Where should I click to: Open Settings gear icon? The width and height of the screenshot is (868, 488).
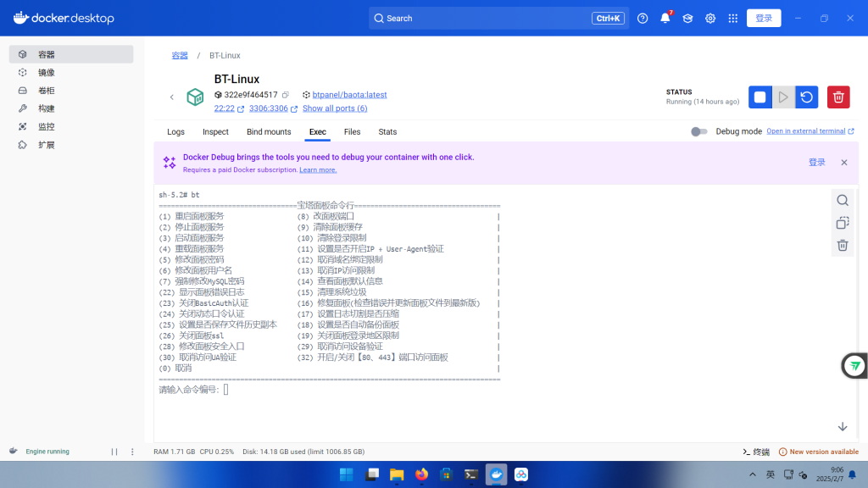coord(710,19)
